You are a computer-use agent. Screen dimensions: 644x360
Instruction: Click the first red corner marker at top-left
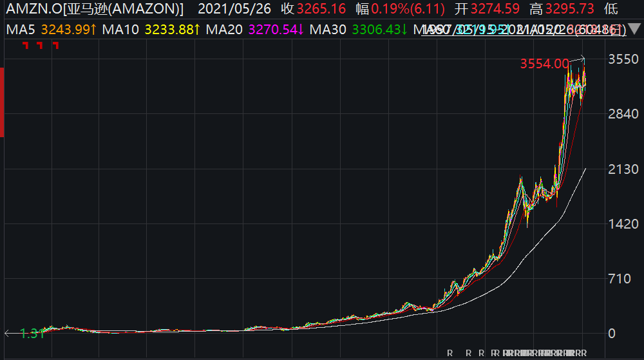tap(26, 45)
